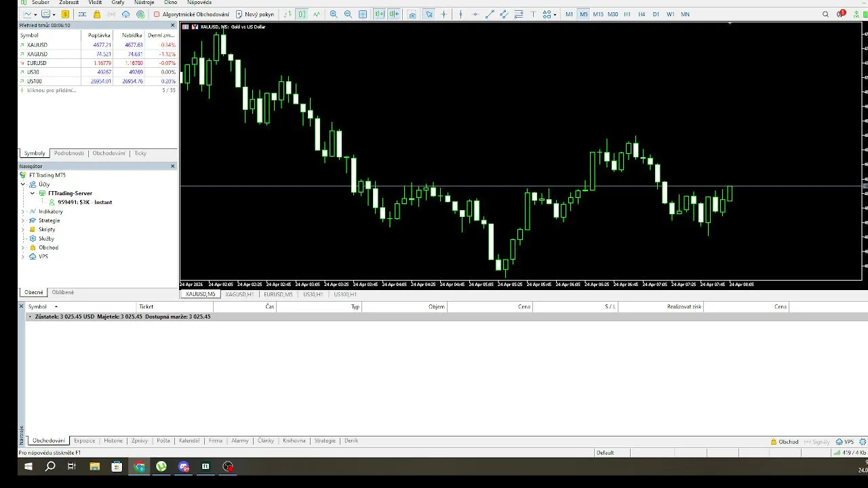Image resolution: width=868 pixels, height=488 pixels.
Task: Set timeframe to D1
Action: point(656,14)
